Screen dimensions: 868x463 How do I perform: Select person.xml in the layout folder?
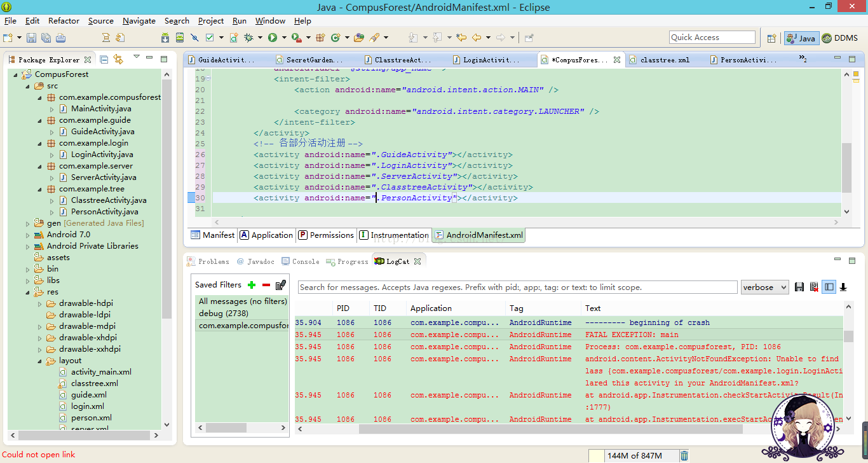coord(91,418)
